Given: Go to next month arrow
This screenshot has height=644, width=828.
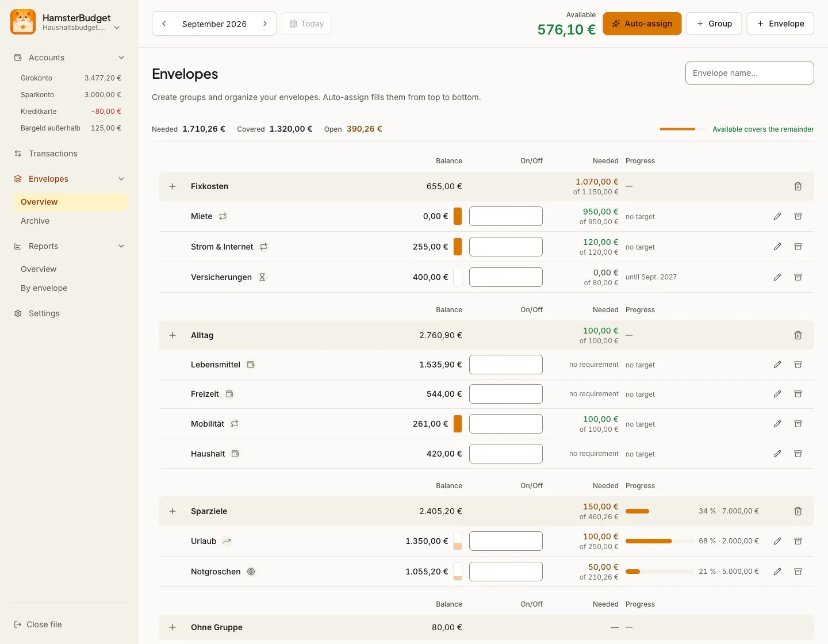Looking at the screenshot, I should pos(265,24).
